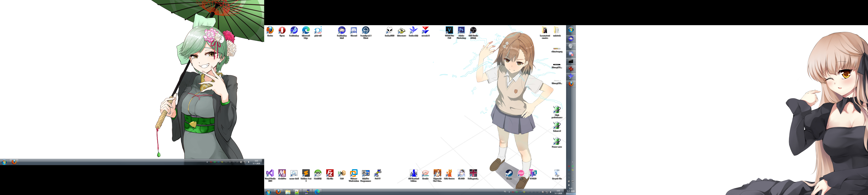The height and width of the screenshot is (195, 868).
Task: Show hidden tray icons on center taskbar
Action: click(x=509, y=192)
